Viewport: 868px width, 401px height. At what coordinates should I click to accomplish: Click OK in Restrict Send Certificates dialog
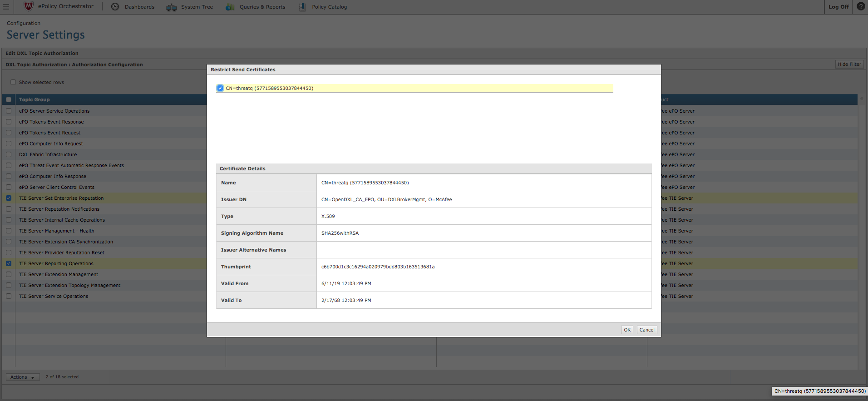pyautogui.click(x=627, y=330)
